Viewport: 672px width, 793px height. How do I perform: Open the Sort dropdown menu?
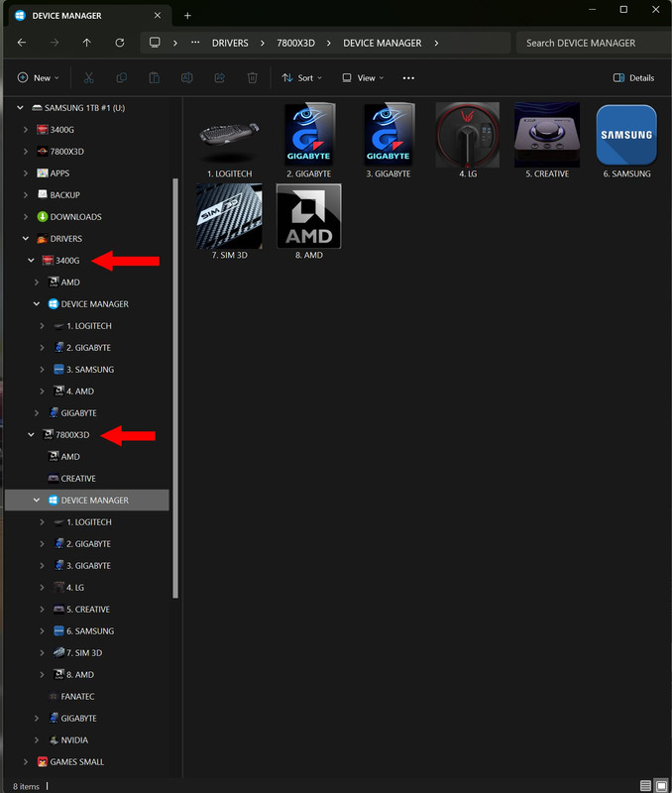pyautogui.click(x=302, y=78)
